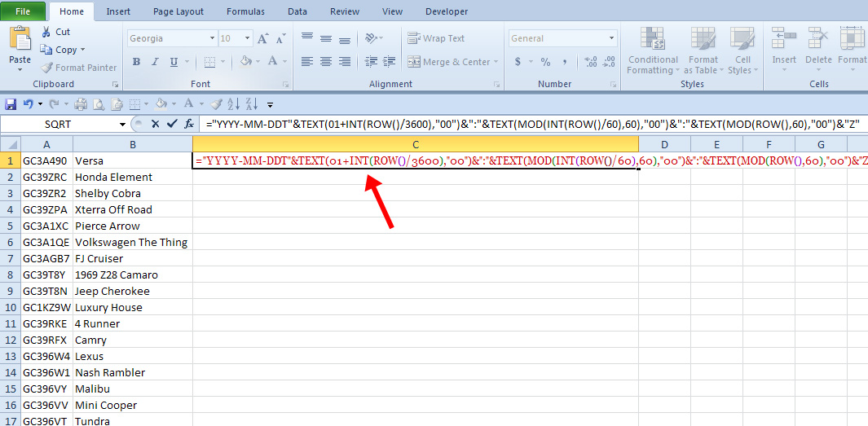Cancel formula entry with X icon

pos(156,124)
